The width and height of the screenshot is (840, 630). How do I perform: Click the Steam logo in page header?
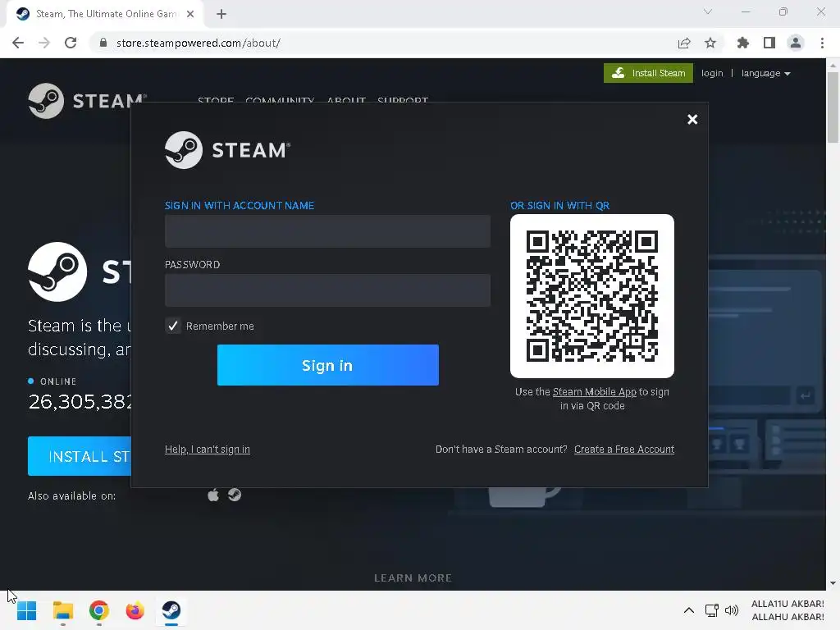87,101
